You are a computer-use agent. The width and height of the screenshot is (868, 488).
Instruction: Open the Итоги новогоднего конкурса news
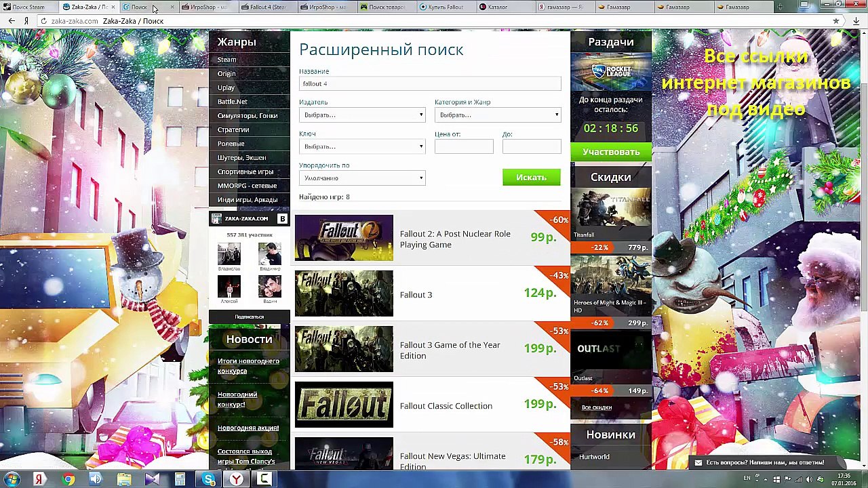tap(248, 366)
